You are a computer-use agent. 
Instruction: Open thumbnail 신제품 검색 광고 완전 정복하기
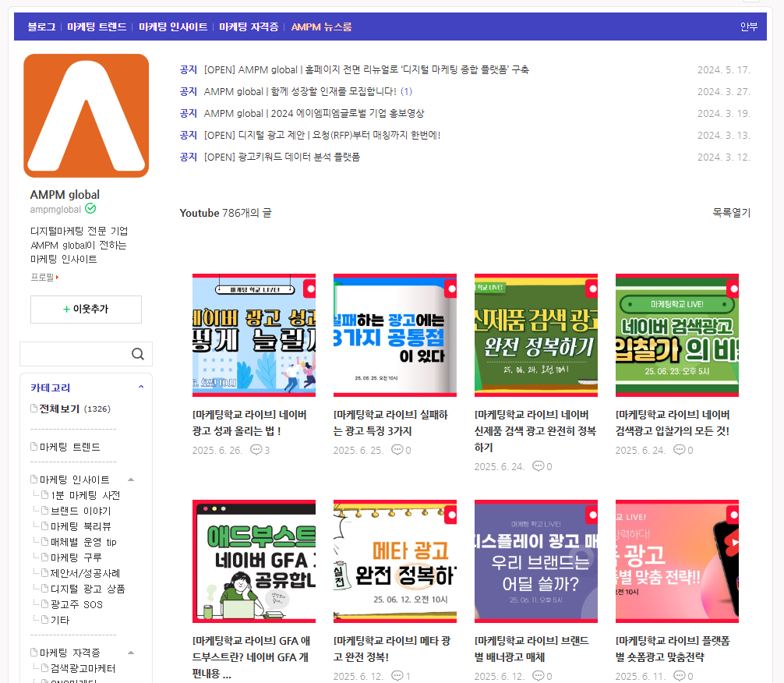(x=536, y=335)
